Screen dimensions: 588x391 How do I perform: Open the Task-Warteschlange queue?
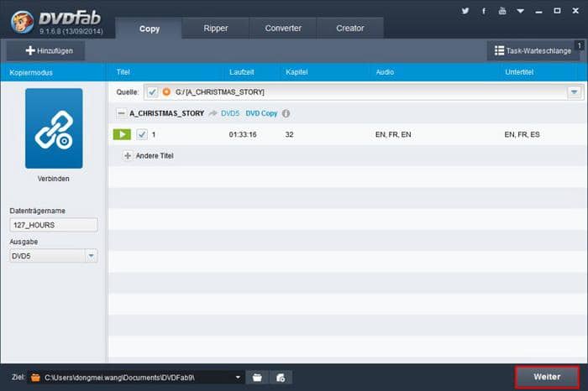click(533, 50)
